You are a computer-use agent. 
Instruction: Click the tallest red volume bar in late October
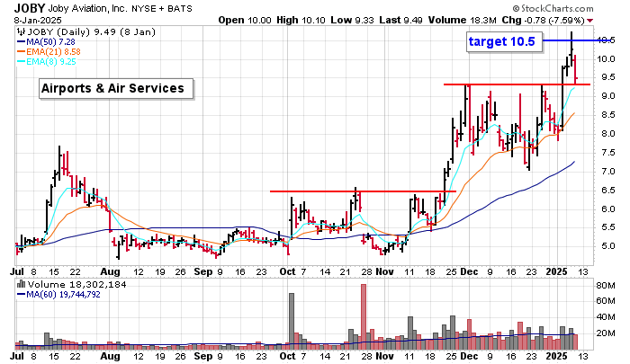[x=364, y=316]
